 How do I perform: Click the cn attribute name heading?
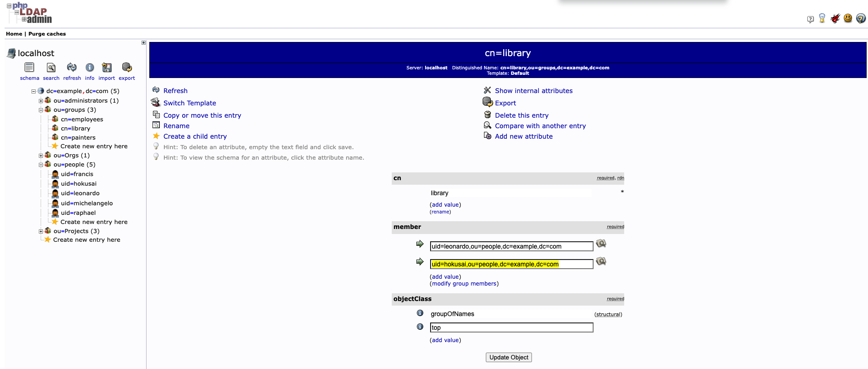(397, 178)
